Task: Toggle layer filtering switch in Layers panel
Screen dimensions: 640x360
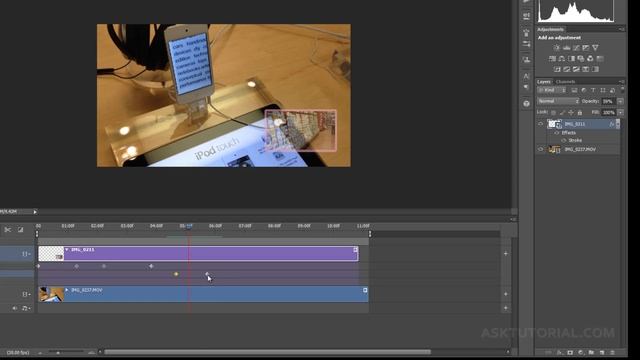Action: point(622,89)
